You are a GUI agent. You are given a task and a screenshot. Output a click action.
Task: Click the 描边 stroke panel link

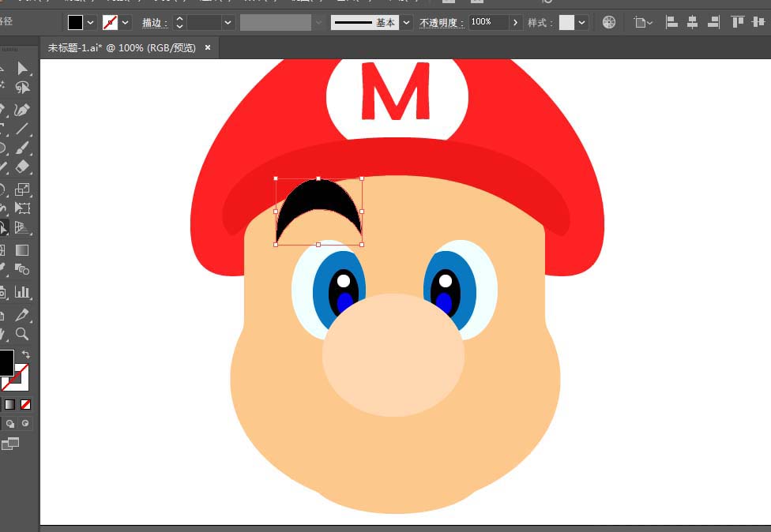click(x=155, y=23)
